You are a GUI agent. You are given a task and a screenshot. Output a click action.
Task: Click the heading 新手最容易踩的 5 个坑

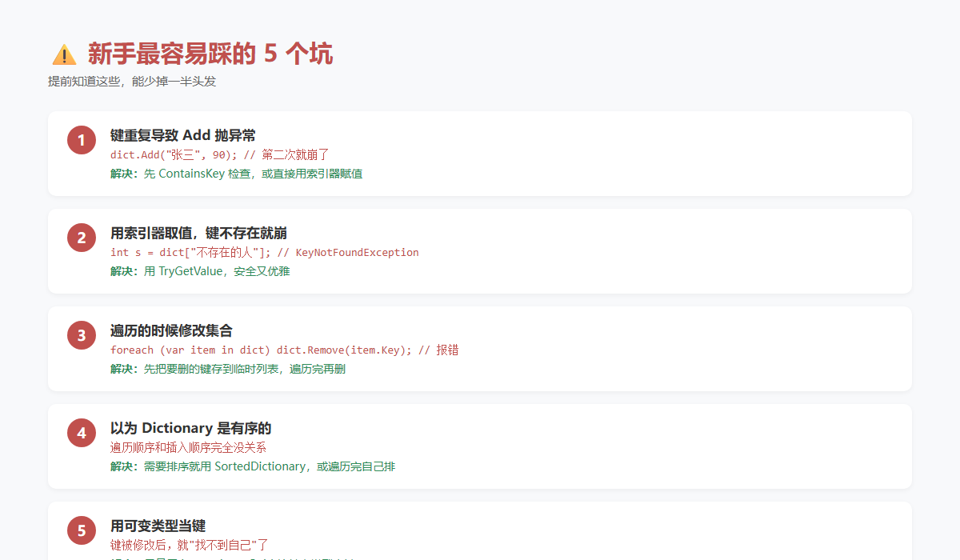coord(210,54)
